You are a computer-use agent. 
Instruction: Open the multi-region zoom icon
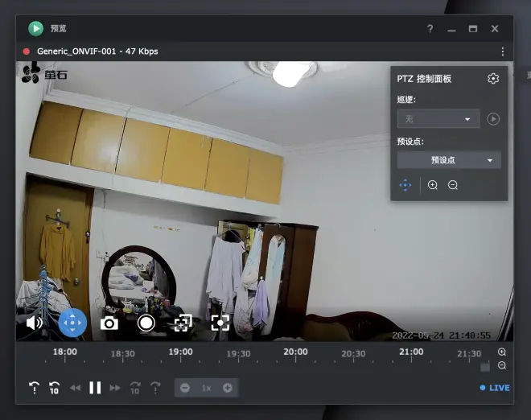(183, 323)
